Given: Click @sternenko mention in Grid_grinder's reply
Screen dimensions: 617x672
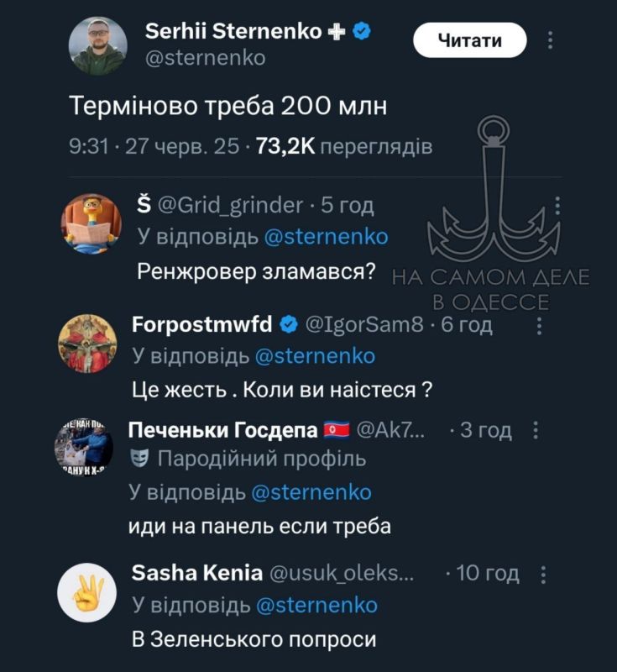Looking at the screenshot, I should [327, 236].
